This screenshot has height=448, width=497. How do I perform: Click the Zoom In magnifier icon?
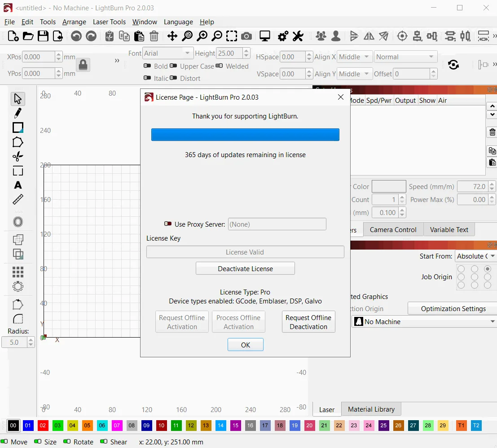click(x=202, y=36)
